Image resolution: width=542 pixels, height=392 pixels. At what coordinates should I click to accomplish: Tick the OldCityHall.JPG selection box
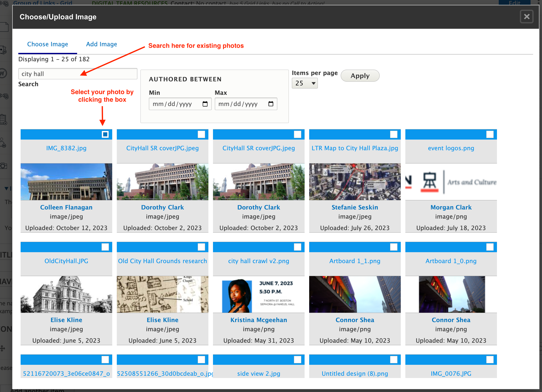click(x=105, y=247)
